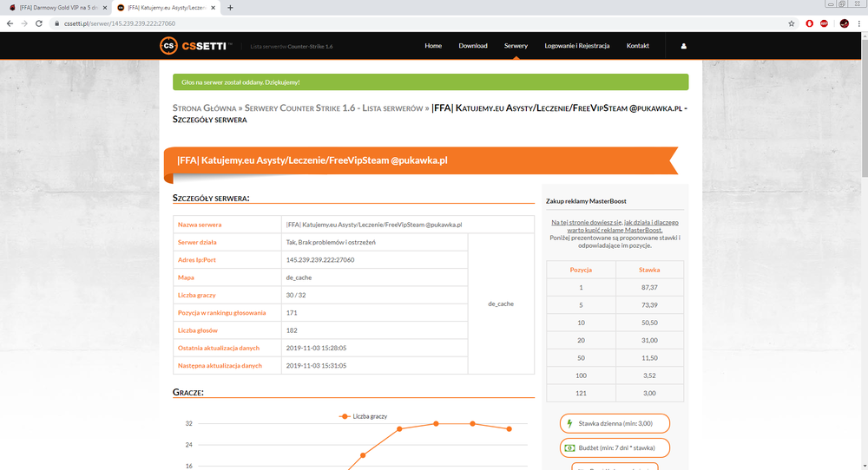The height and width of the screenshot is (470, 868).
Task: Click the browser back arrow
Action: 10,23
